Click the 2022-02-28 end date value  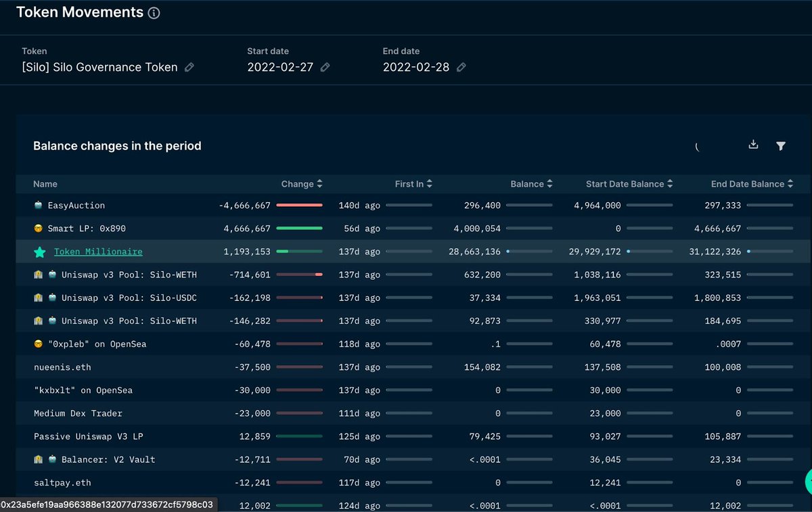416,67
